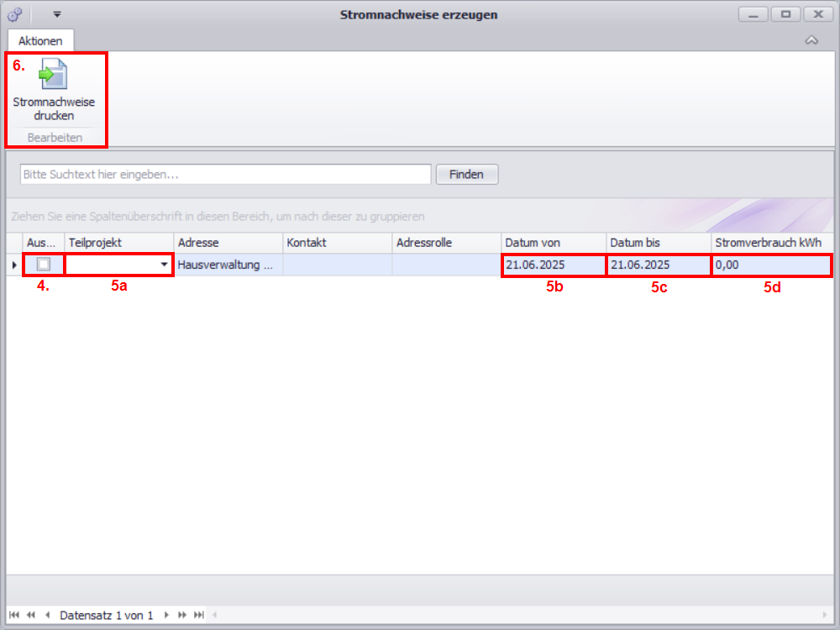Click into the search text field
The height and width of the screenshot is (630, 840).
pos(225,174)
